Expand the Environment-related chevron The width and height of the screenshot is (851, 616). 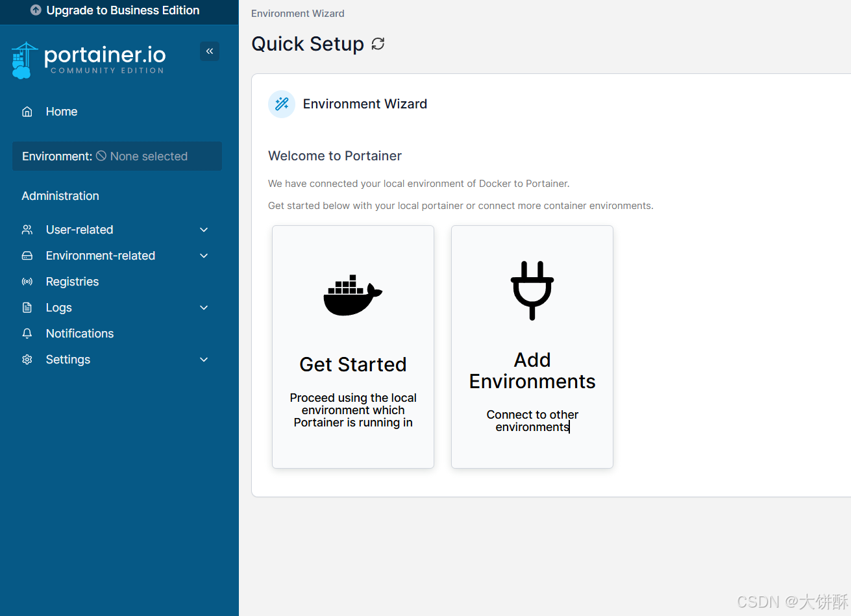click(204, 256)
